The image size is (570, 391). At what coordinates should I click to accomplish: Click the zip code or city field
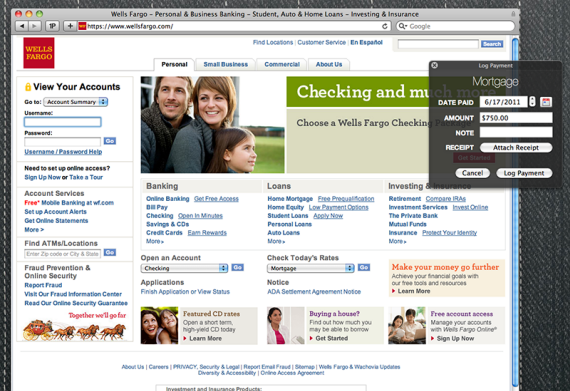click(x=63, y=254)
